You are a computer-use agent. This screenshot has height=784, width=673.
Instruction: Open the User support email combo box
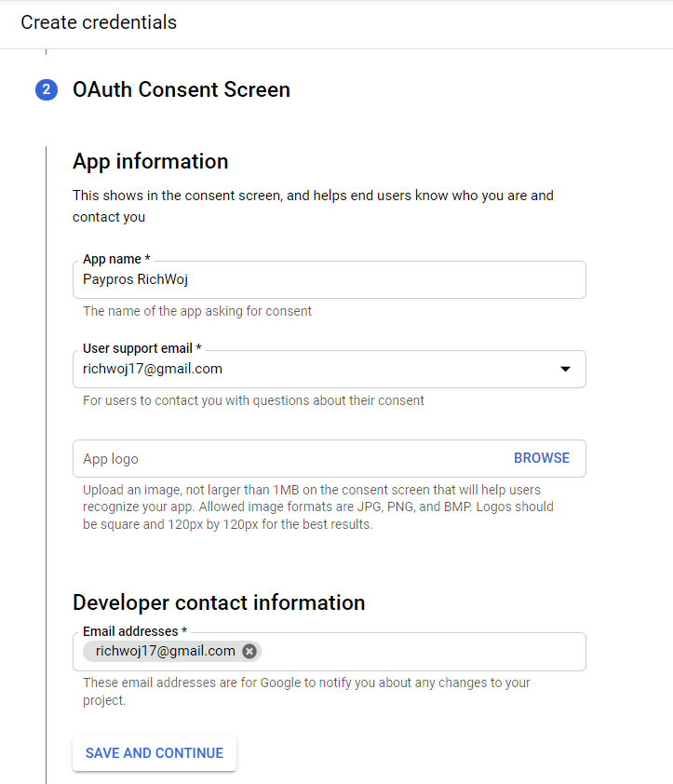[329, 369]
